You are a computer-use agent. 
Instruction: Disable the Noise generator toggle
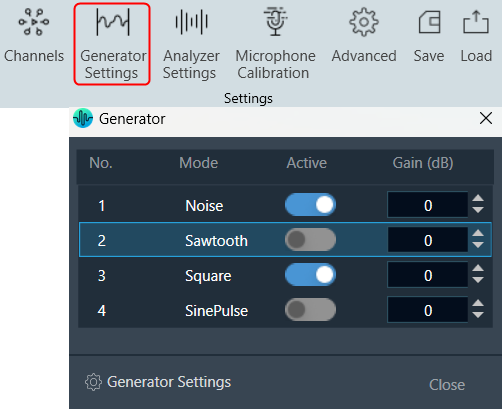click(x=310, y=204)
